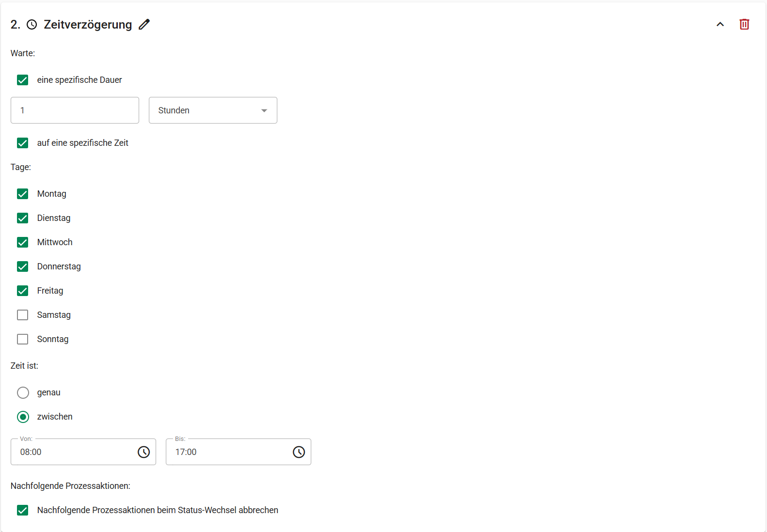The height and width of the screenshot is (532, 767).
Task: Uncheck the Montag checkbox
Action: [x=23, y=194]
